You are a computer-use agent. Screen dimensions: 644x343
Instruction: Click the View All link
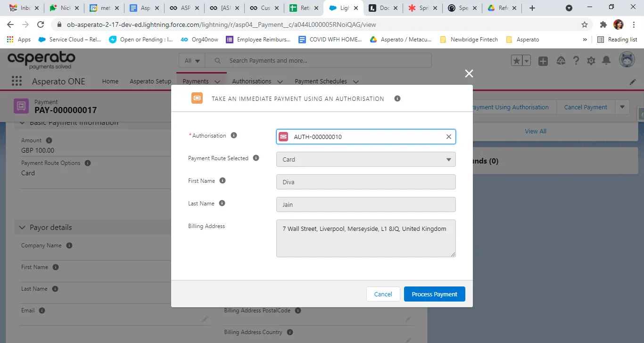point(536,131)
